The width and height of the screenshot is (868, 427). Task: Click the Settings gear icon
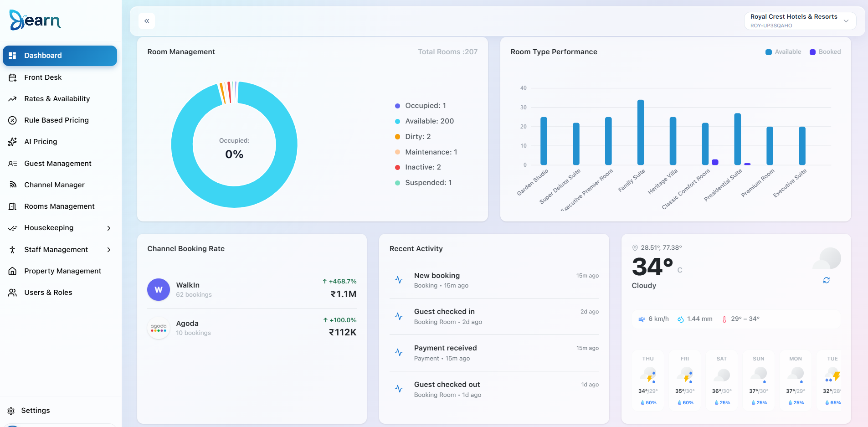pyautogui.click(x=11, y=411)
